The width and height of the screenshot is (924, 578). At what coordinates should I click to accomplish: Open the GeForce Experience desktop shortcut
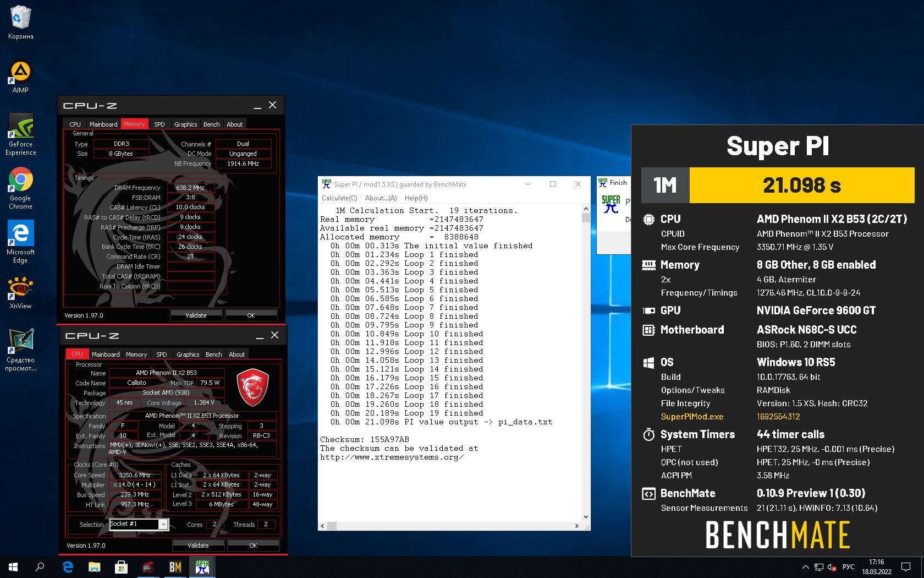tap(20, 134)
